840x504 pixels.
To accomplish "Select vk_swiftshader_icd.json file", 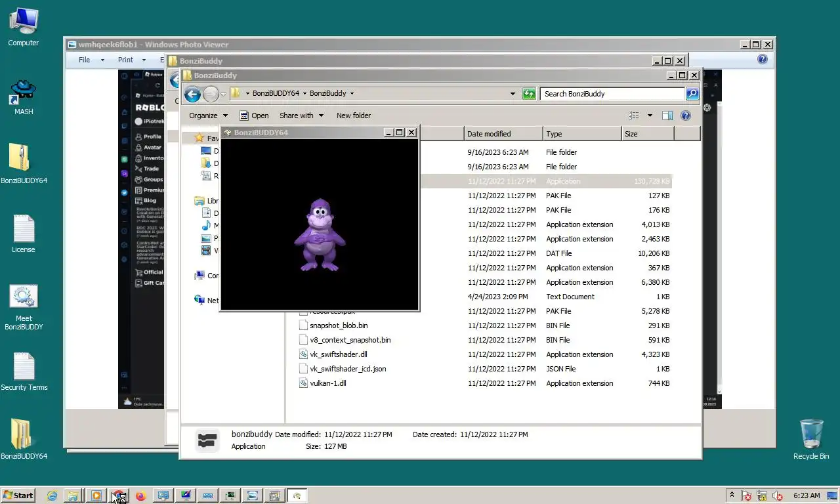I will pos(485,369).
